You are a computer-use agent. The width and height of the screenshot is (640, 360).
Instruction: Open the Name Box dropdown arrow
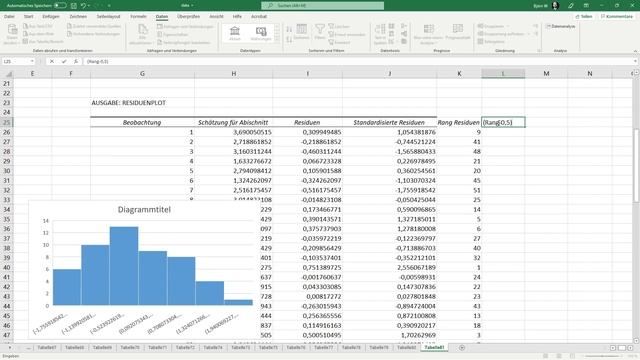tap(32, 61)
